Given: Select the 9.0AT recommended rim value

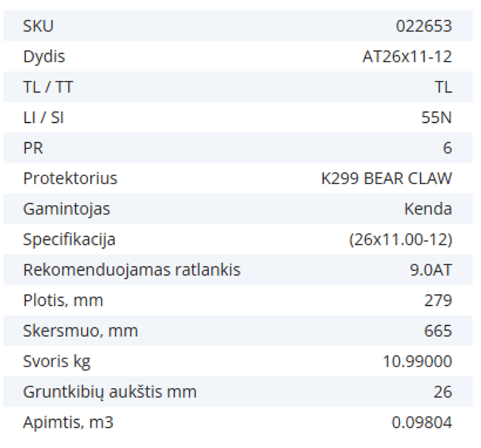Looking at the screenshot, I should (x=430, y=270).
